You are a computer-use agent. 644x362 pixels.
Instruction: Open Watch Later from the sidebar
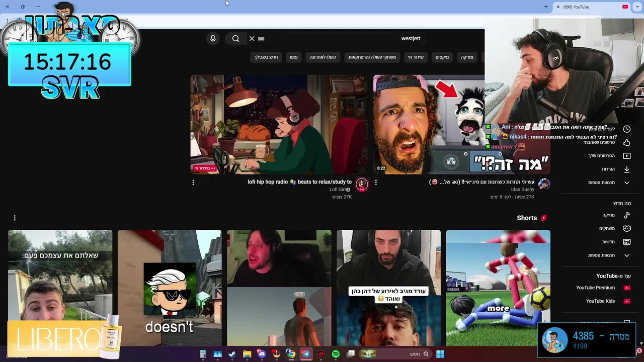(609, 129)
